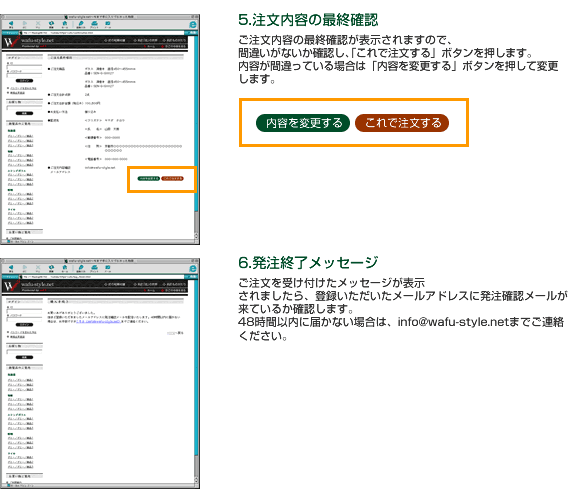This screenshot has width=570, height=501.
Task: Click small green change button inside orange highlight
Action: point(149,179)
